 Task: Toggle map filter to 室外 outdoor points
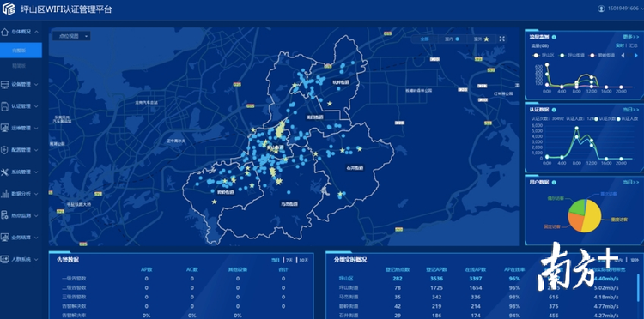(481, 39)
